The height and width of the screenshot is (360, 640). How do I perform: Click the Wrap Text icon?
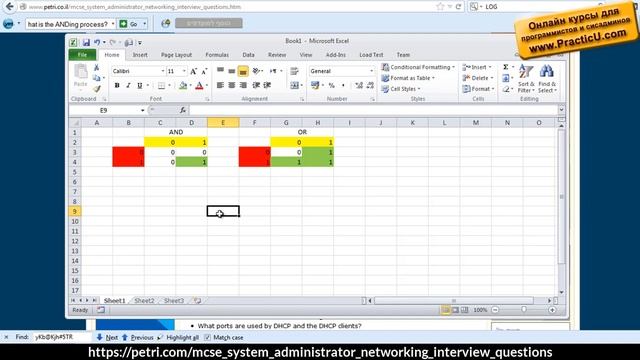(294, 71)
